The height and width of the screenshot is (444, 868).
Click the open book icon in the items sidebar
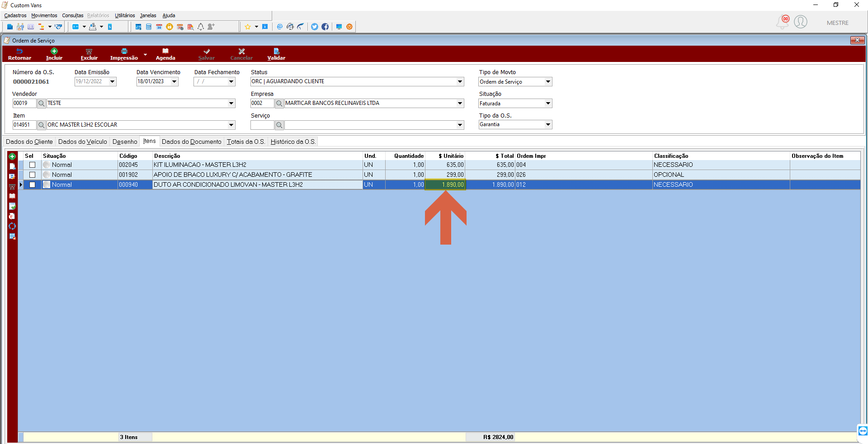12,196
